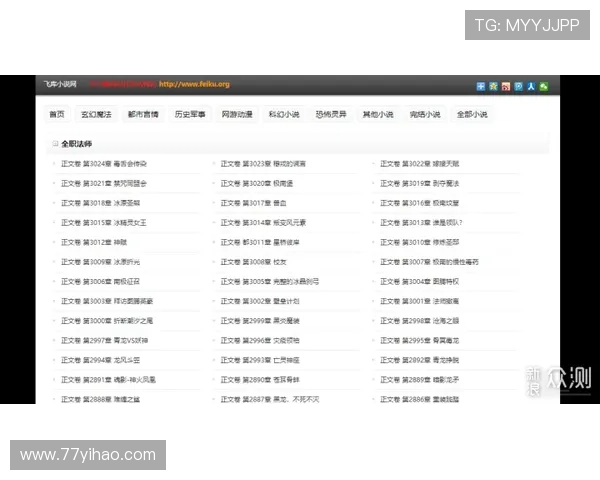Open chapter 第3018章

[101, 203]
